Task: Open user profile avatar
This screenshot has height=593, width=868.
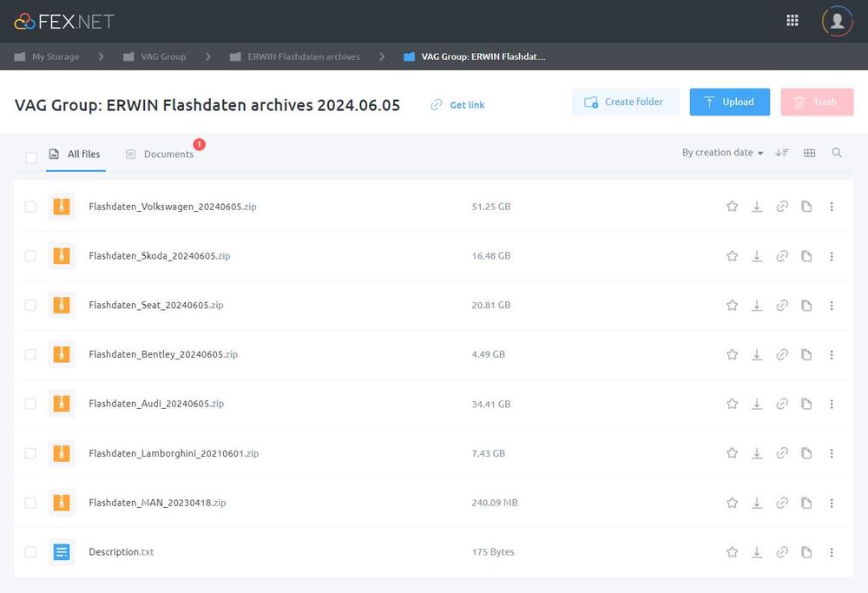Action: point(837,21)
